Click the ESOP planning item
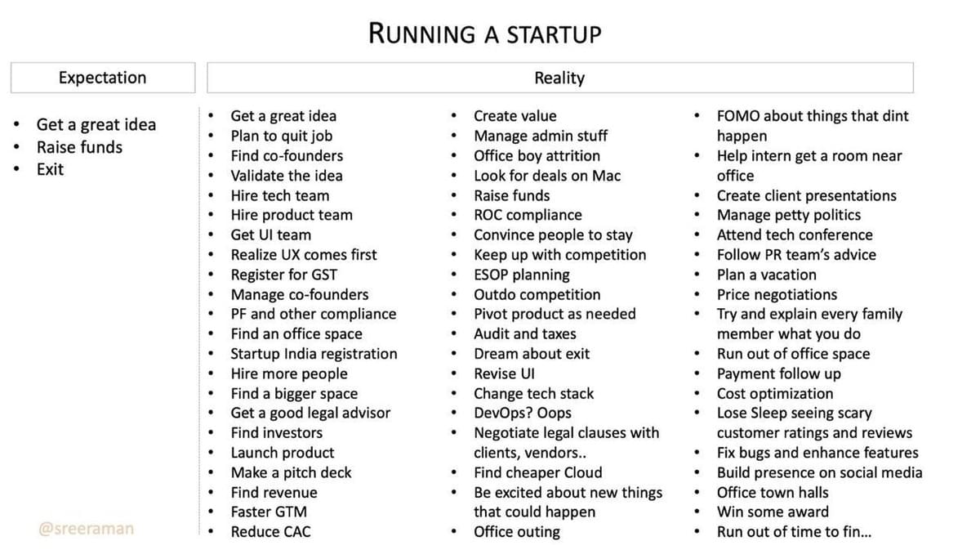 (522, 275)
